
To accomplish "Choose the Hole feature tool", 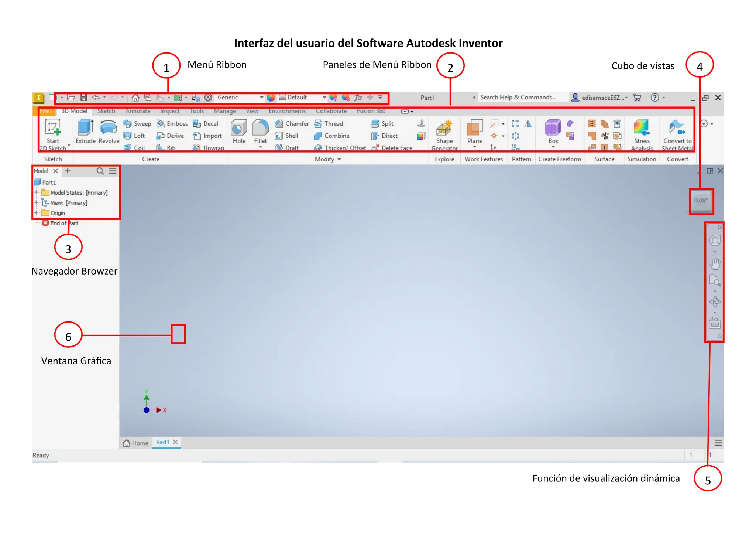I will (239, 132).
